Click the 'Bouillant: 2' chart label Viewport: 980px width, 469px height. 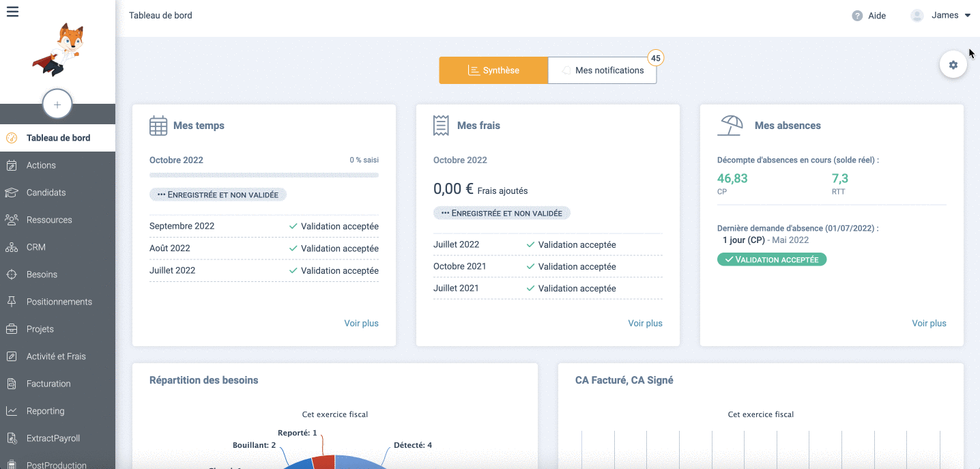point(254,445)
